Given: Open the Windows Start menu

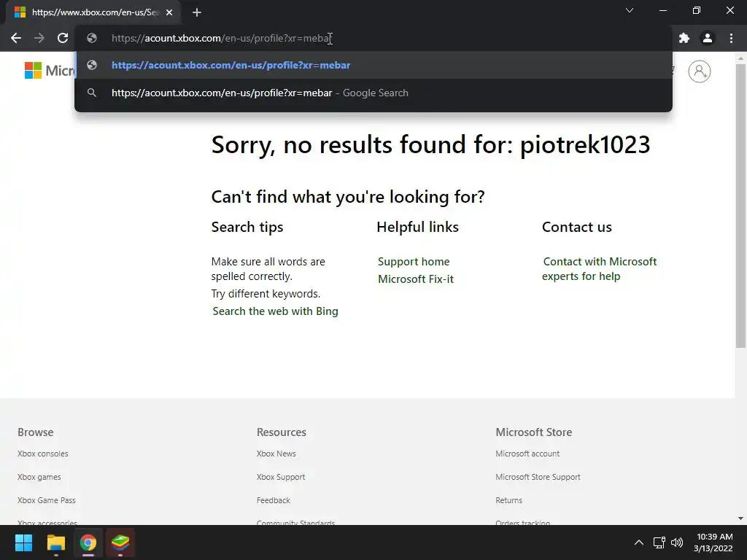Looking at the screenshot, I should [x=23, y=542].
